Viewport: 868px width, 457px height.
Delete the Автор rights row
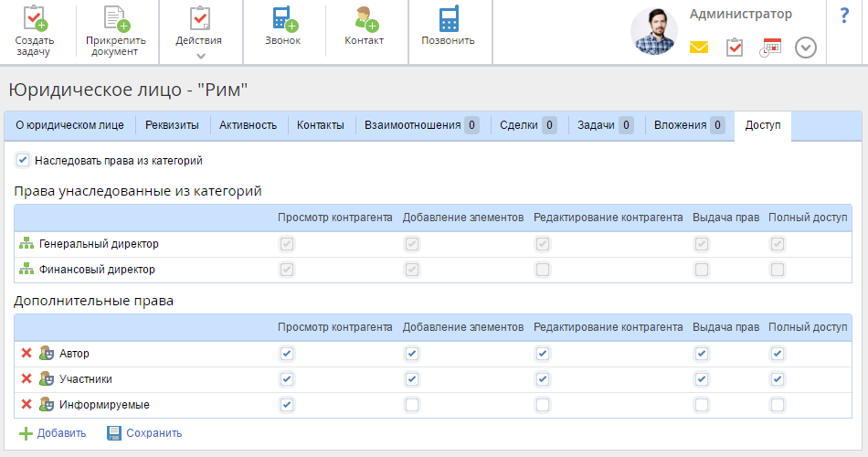click(26, 354)
